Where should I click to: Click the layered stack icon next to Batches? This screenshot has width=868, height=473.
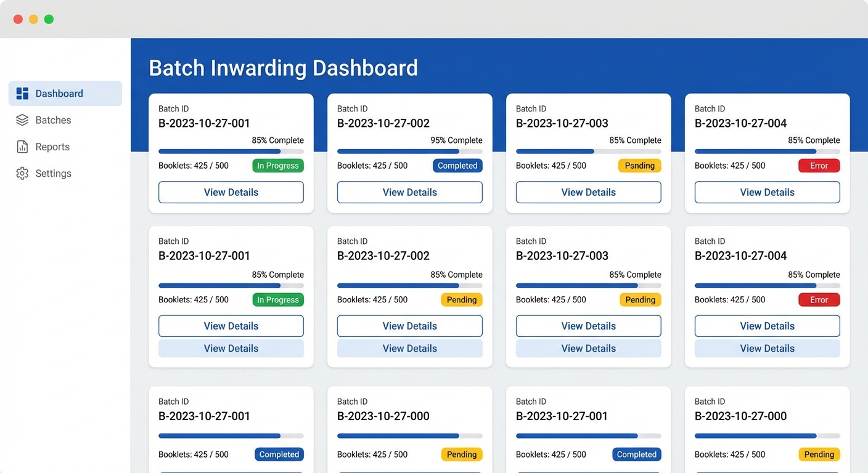22,120
